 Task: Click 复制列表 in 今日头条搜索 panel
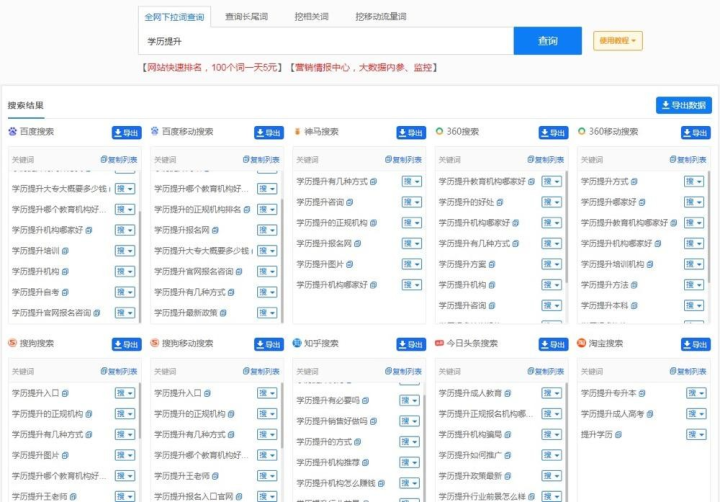coord(546,371)
